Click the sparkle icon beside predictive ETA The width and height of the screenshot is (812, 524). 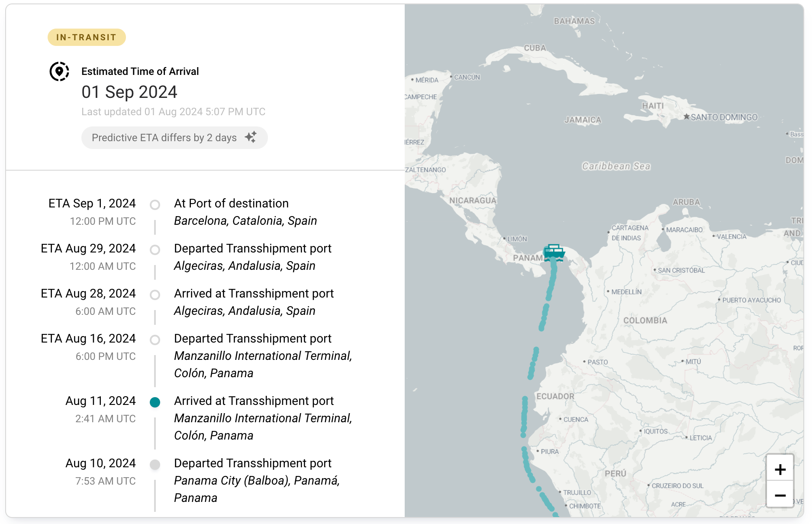coord(251,137)
